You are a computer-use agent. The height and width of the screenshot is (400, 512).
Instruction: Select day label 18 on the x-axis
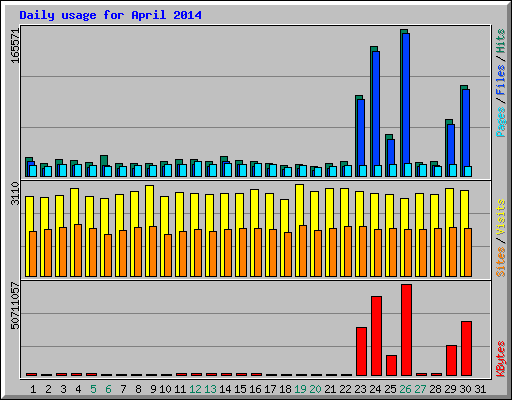click(285, 389)
